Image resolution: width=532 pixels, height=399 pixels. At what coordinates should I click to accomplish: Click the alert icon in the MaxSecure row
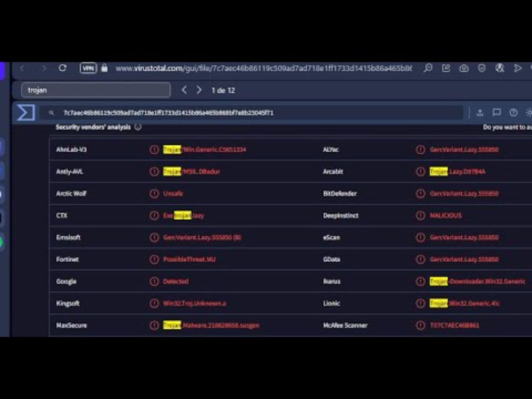[x=154, y=325]
